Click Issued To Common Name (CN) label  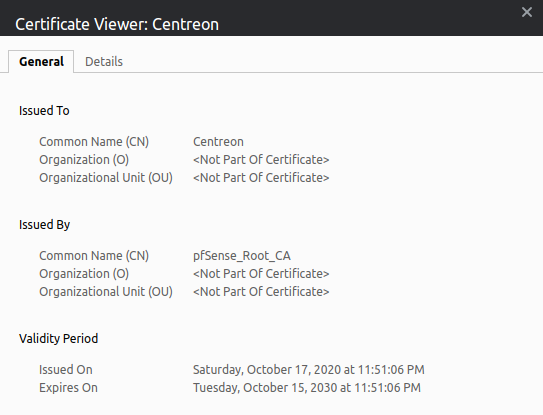click(94, 142)
